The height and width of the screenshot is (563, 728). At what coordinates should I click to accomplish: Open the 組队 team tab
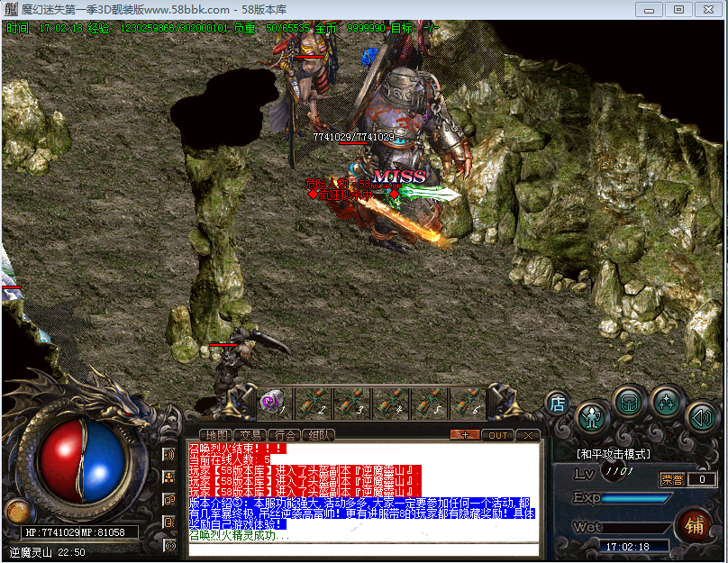[x=319, y=435]
